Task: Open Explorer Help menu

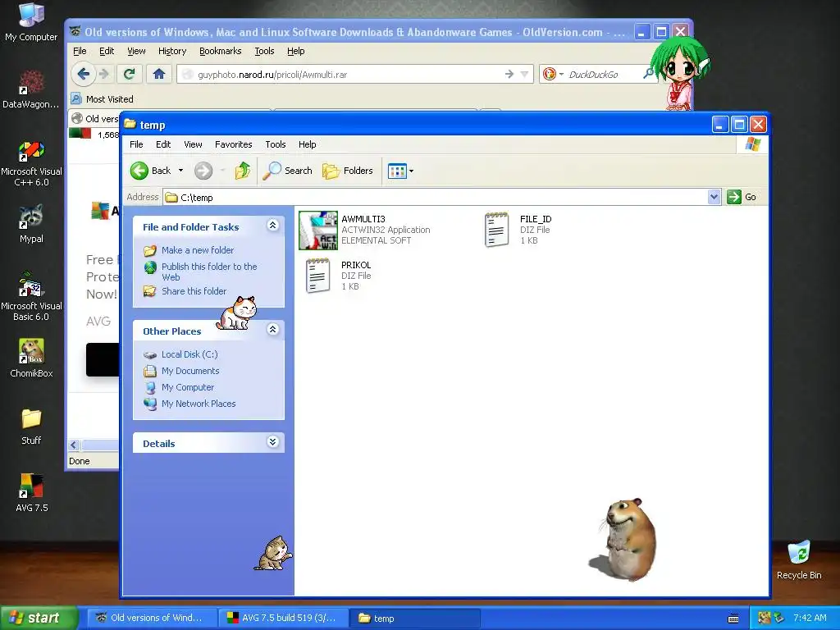Action: coord(307,144)
